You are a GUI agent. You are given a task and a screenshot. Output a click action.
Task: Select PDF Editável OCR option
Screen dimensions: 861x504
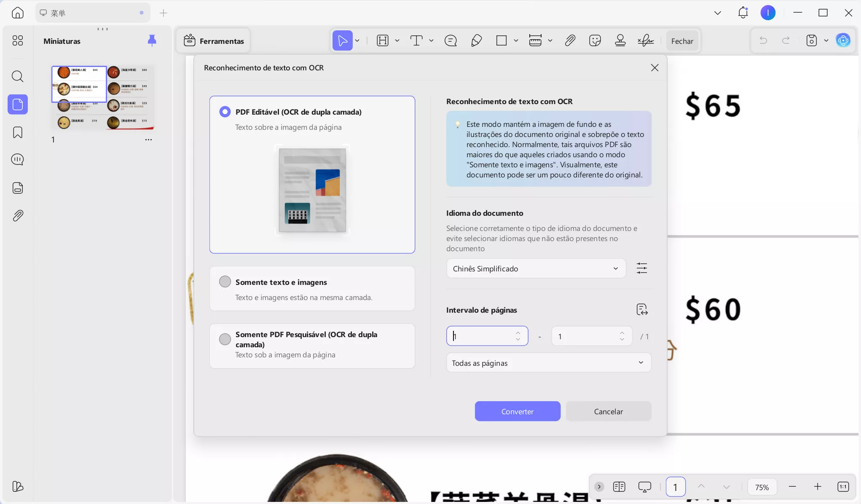tap(225, 112)
